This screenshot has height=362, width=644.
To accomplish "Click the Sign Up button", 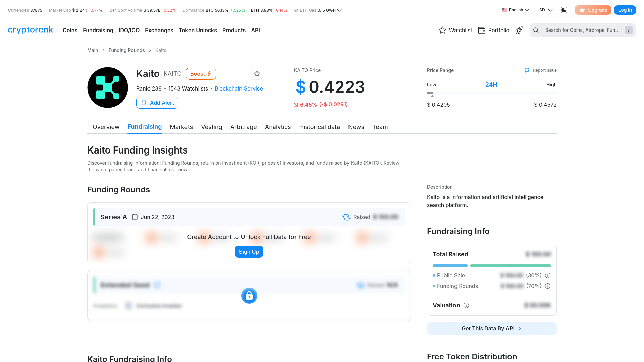I will pyautogui.click(x=249, y=252).
